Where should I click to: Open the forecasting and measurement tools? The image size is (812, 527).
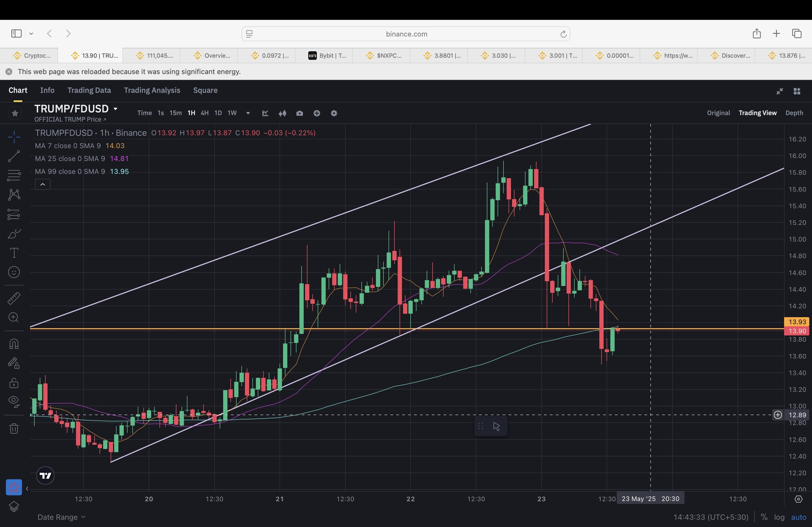(x=14, y=214)
